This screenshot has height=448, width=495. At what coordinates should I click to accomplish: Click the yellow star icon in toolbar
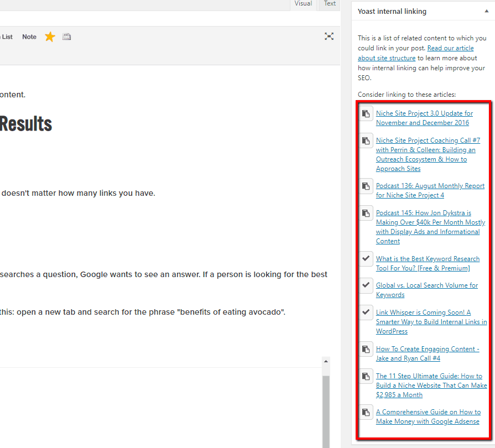[50, 37]
